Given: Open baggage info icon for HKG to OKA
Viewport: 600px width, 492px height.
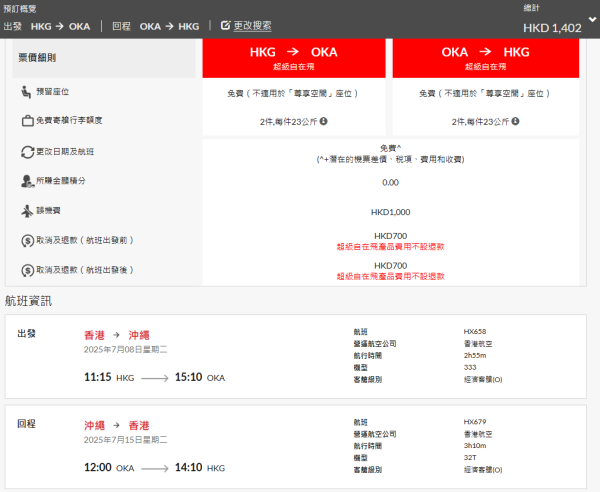Looking at the screenshot, I should click(324, 121).
